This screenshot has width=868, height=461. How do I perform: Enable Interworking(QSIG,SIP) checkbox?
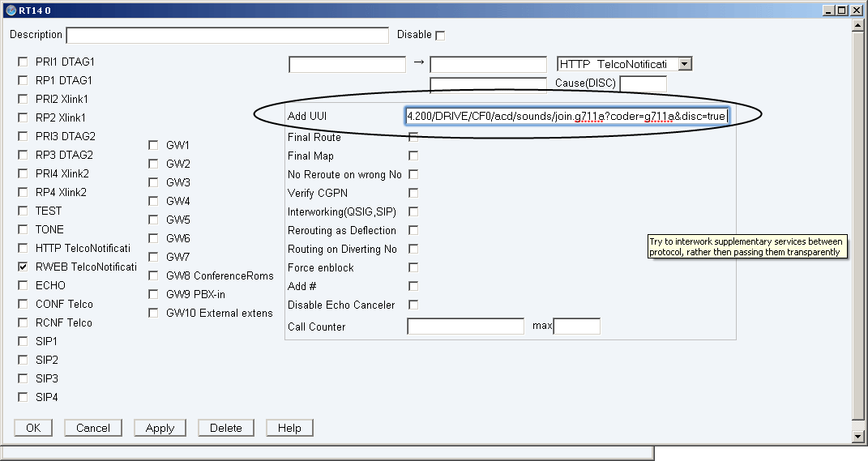coord(413,211)
